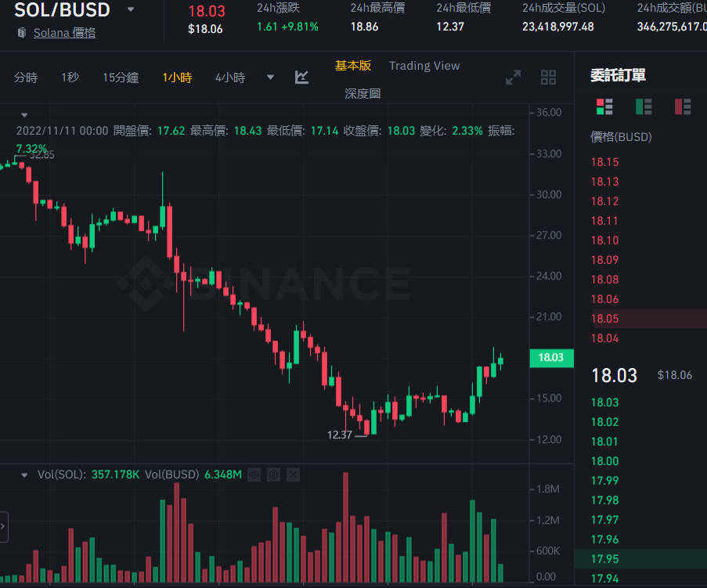Click the book icon beside Solana 價格

coord(21,33)
